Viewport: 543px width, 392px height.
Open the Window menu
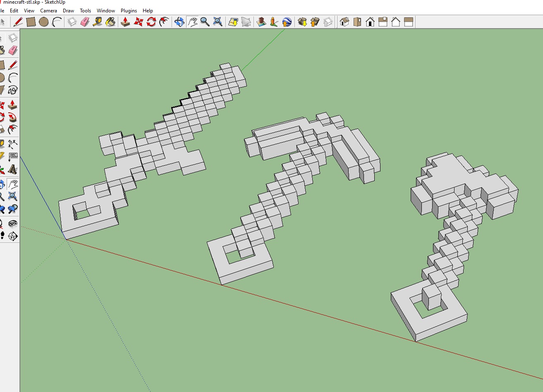pos(106,11)
